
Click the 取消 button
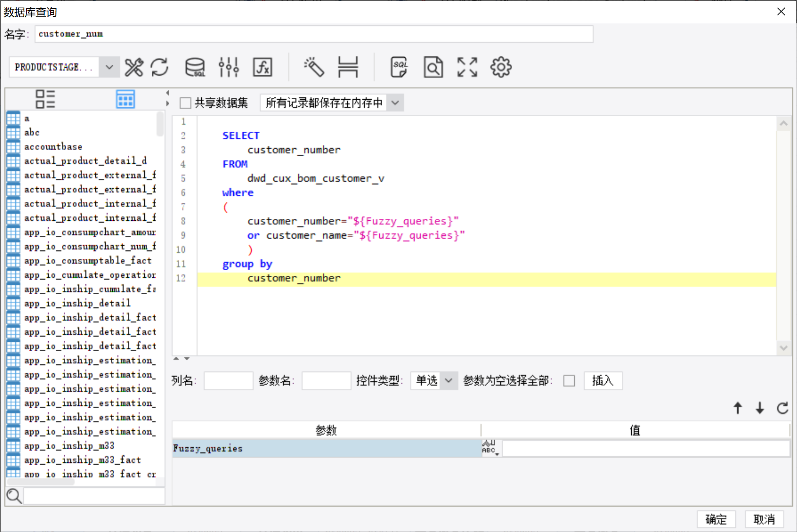tap(764, 519)
